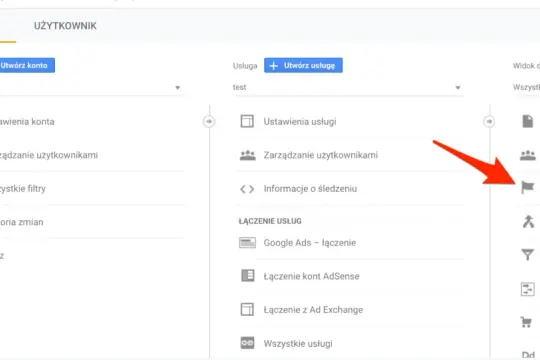Image resolution: width=540 pixels, height=360 pixels.
Task: Expand the account selector dropdown arrow
Action: click(x=177, y=88)
